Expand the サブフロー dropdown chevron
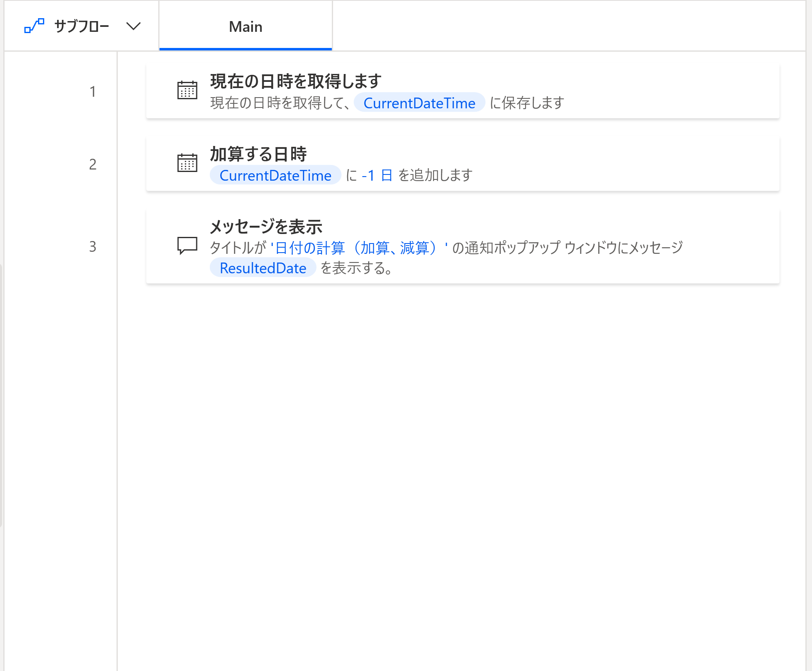Screen dimensions: 812x671 pyautogui.click(x=133, y=26)
